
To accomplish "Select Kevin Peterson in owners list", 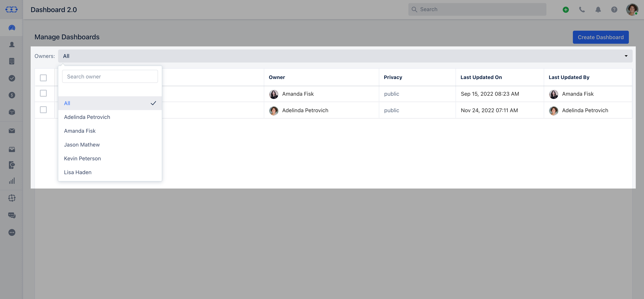I will pyautogui.click(x=110, y=158).
